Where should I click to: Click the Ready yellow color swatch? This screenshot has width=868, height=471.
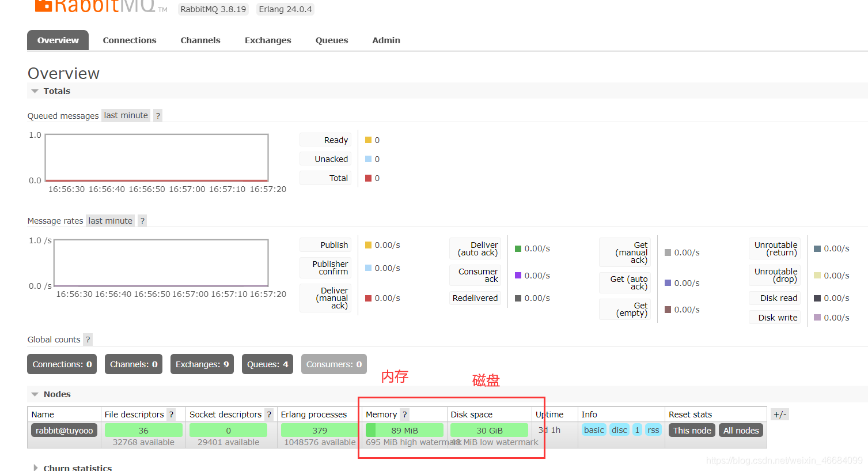369,140
